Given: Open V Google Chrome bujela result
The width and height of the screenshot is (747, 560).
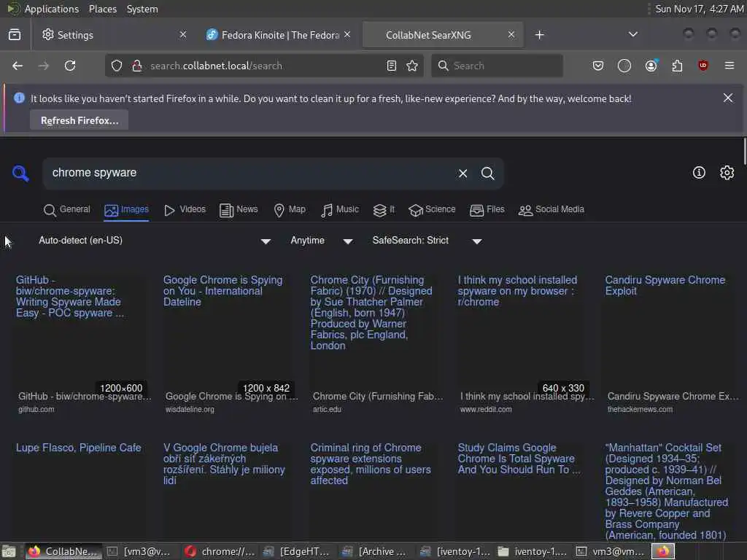Looking at the screenshot, I should tap(224, 464).
